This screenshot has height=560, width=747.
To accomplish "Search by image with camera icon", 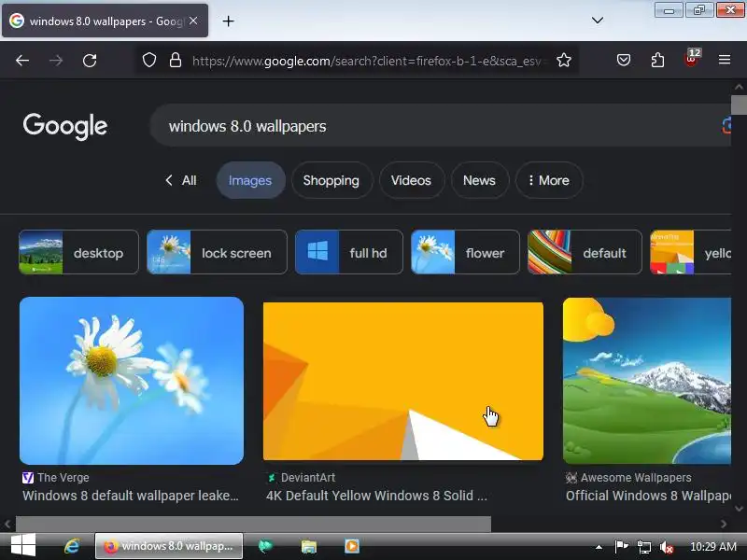I will tap(726, 126).
